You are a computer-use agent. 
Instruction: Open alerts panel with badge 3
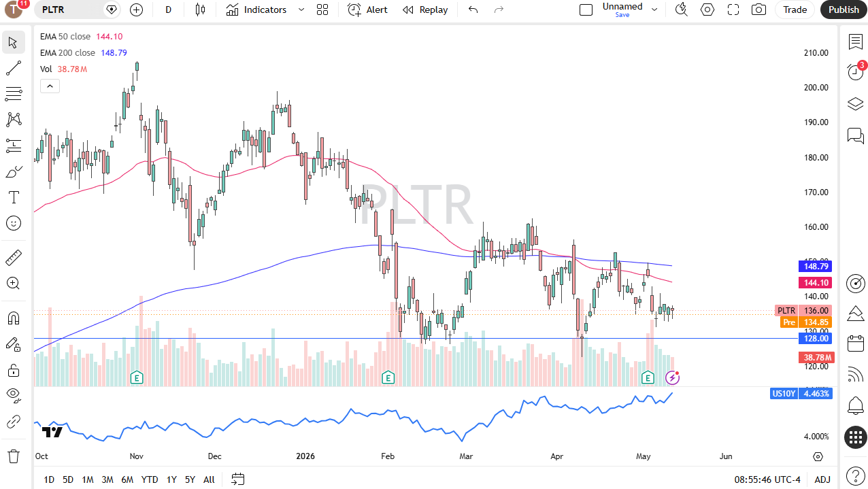855,71
